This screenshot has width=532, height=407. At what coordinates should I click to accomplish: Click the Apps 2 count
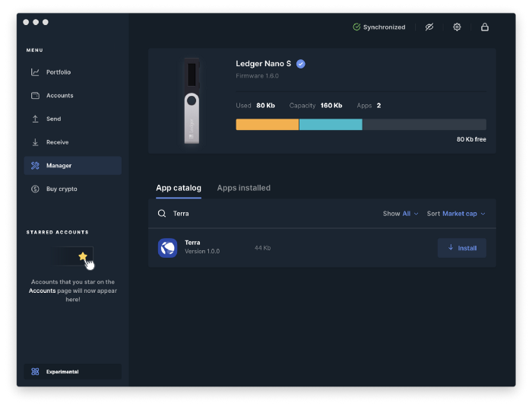point(378,106)
